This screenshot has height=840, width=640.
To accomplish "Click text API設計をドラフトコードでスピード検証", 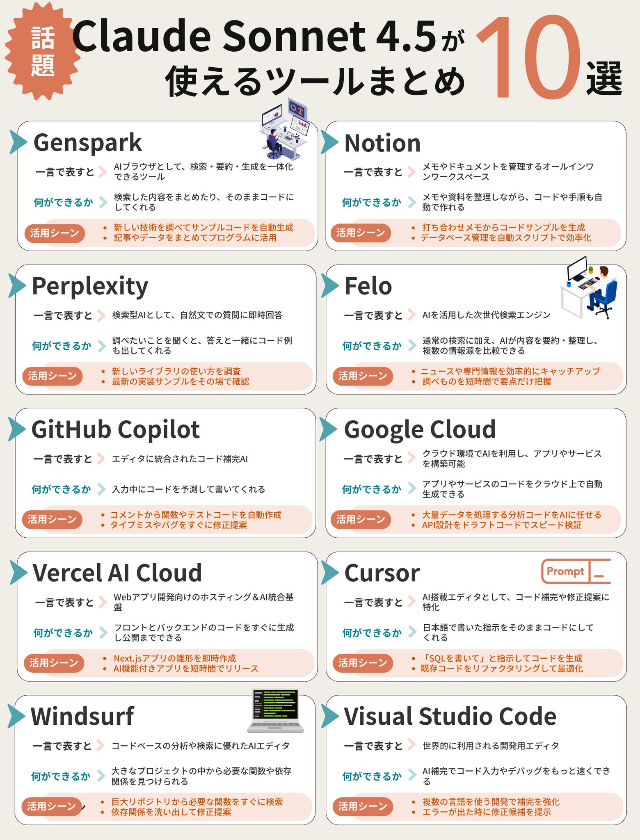I will [x=502, y=525].
